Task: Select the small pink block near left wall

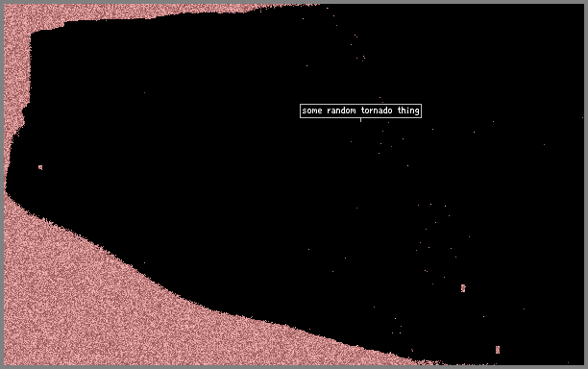Action: coord(40,167)
